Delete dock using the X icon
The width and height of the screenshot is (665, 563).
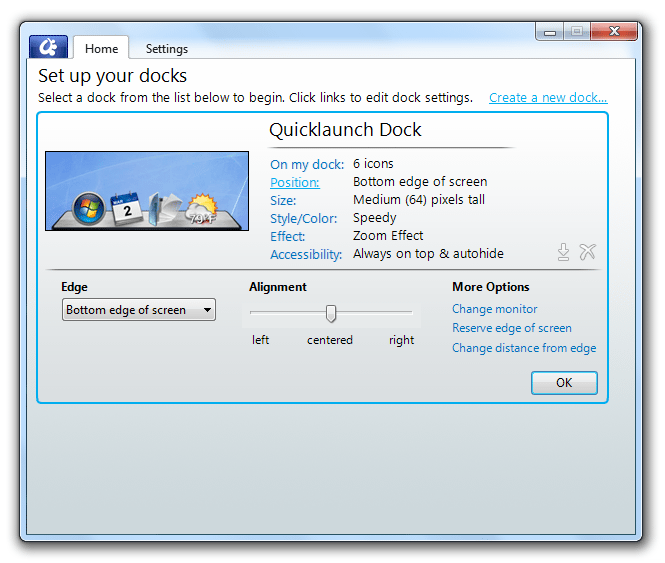pos(587,252)
